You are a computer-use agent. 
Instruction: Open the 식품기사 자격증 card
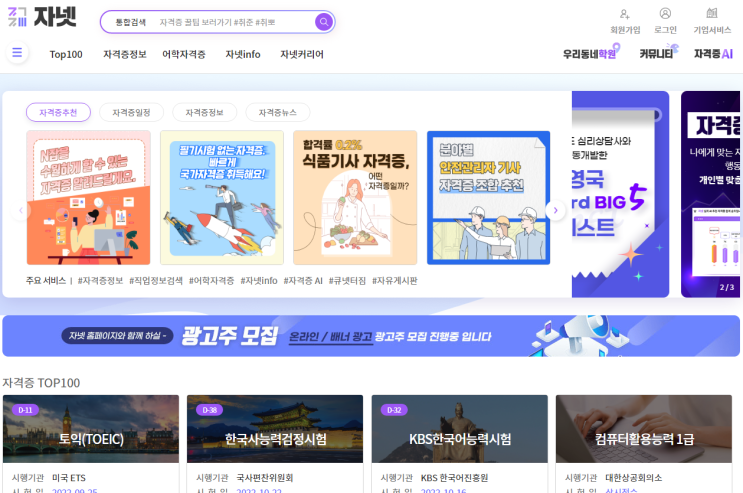[x=355, y=198]
